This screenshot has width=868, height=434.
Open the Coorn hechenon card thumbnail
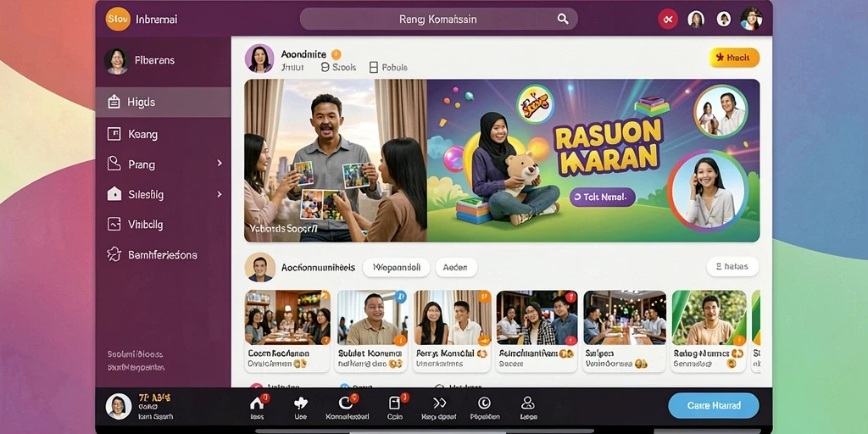tap(287, 317)
